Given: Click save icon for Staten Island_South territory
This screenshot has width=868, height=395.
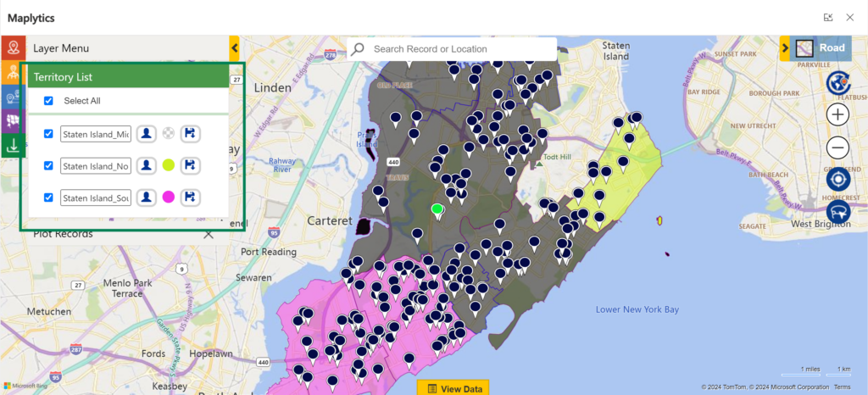Looking at the screenshot, I should coord(190,197).
